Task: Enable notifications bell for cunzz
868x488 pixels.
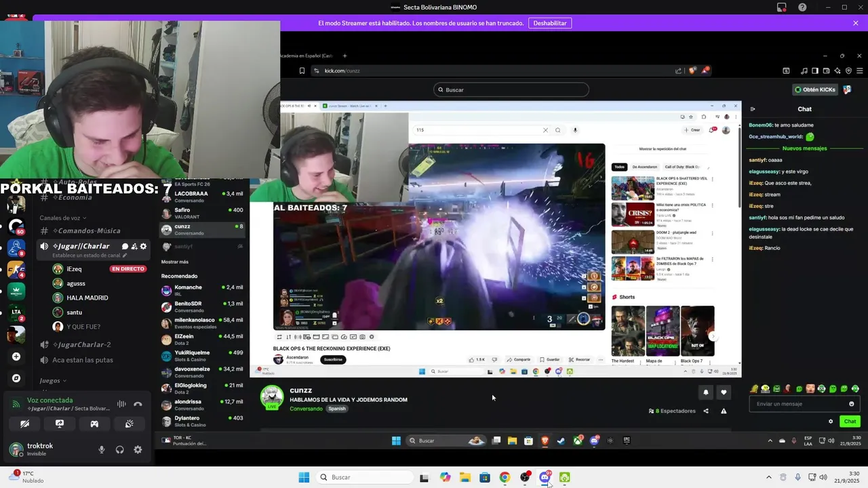Action: pos(706,392)
